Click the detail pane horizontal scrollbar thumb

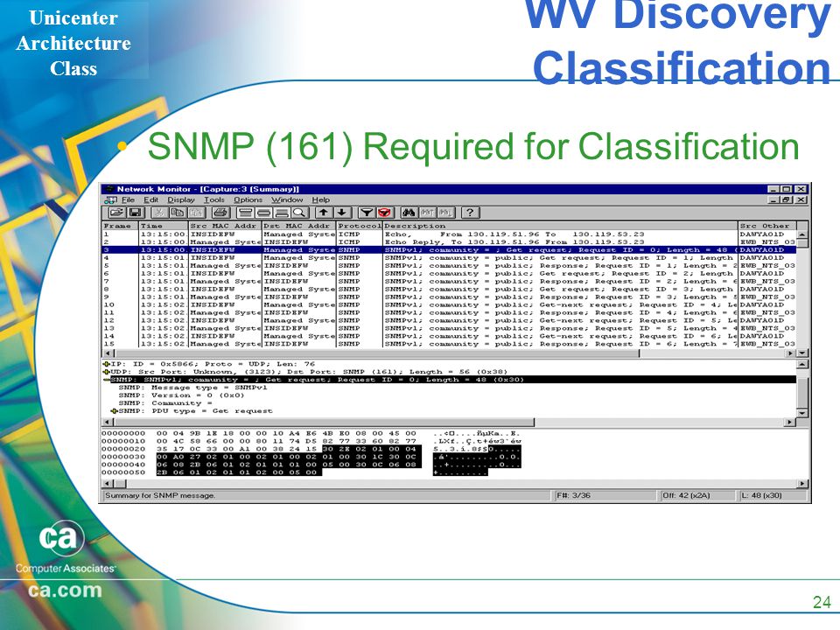click(325, 422)
